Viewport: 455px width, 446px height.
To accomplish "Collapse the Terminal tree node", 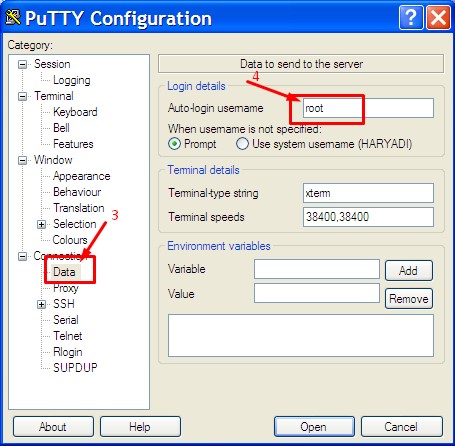I will tap(22, 96).
